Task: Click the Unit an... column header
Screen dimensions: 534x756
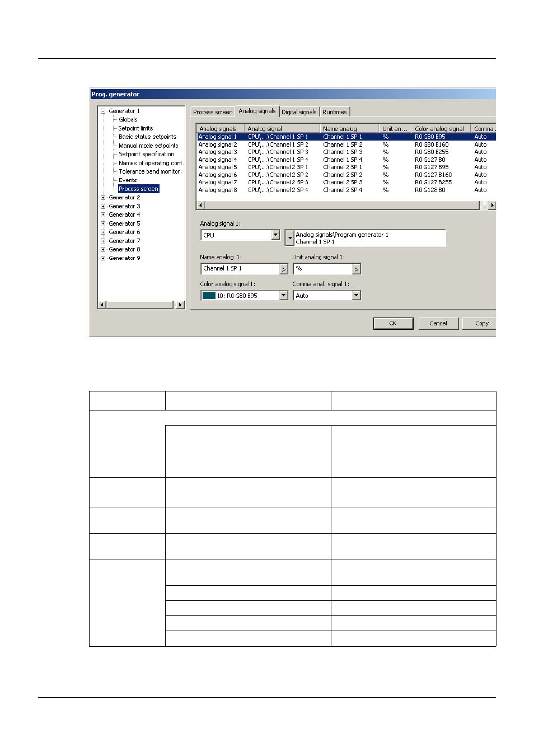Action: point(395,129)
